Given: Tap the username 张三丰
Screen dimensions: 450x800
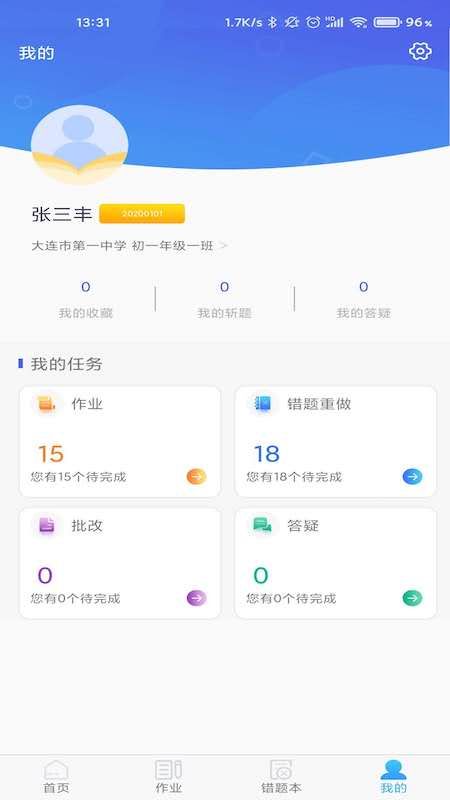Looking at the screenshot, I should point(62,214).
